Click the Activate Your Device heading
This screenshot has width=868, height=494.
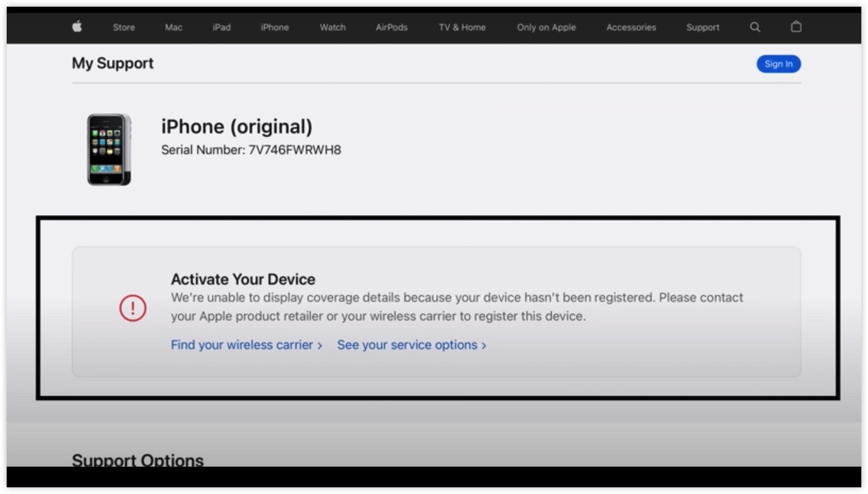(x=243, y=279)
